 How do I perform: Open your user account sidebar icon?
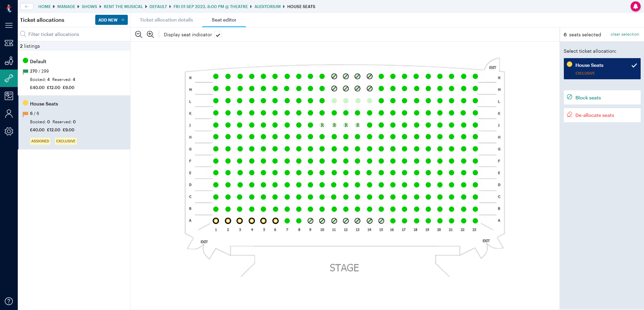(9, 114)
